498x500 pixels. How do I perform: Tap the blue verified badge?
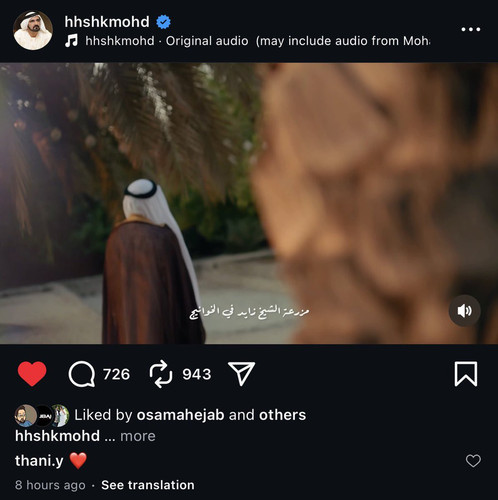[x=163, y=22]
